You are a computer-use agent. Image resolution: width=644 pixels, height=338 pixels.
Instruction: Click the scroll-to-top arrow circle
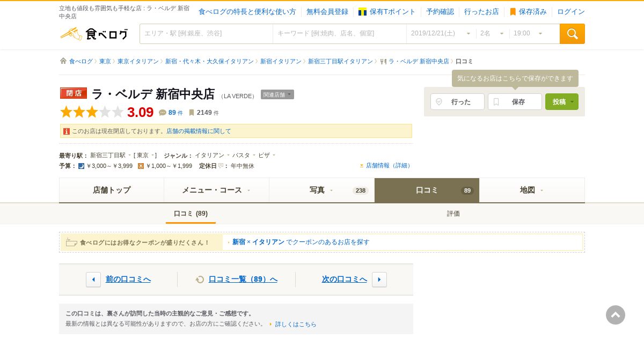(616, 315)
